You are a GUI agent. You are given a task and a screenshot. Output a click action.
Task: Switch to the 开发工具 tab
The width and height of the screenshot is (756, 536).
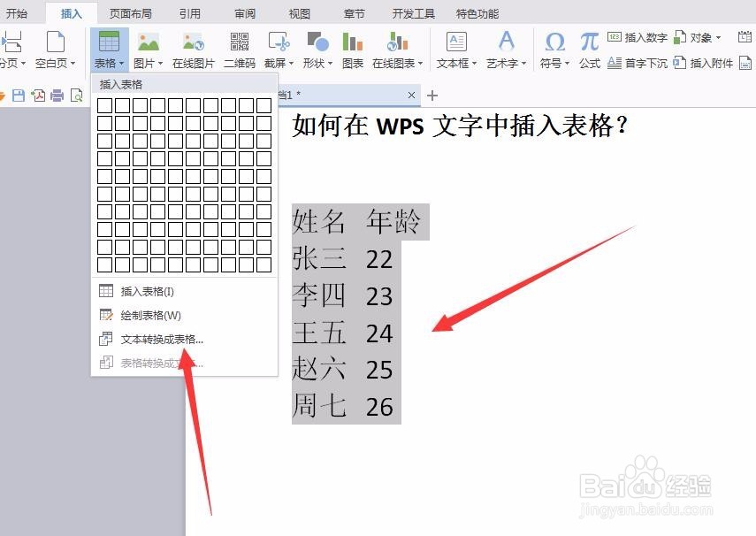coord(414,13)
